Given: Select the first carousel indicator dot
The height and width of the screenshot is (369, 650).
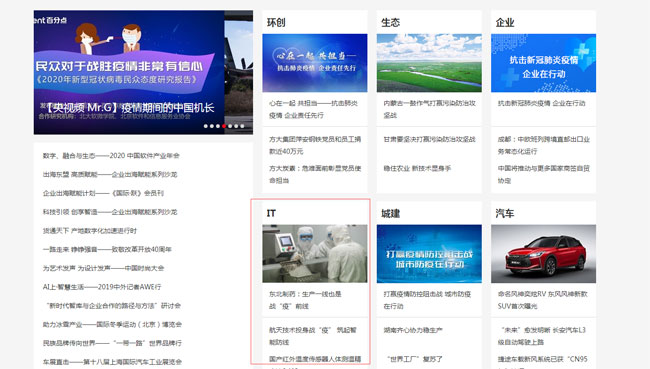Looking at the screenshot, I should click(205, 126).
